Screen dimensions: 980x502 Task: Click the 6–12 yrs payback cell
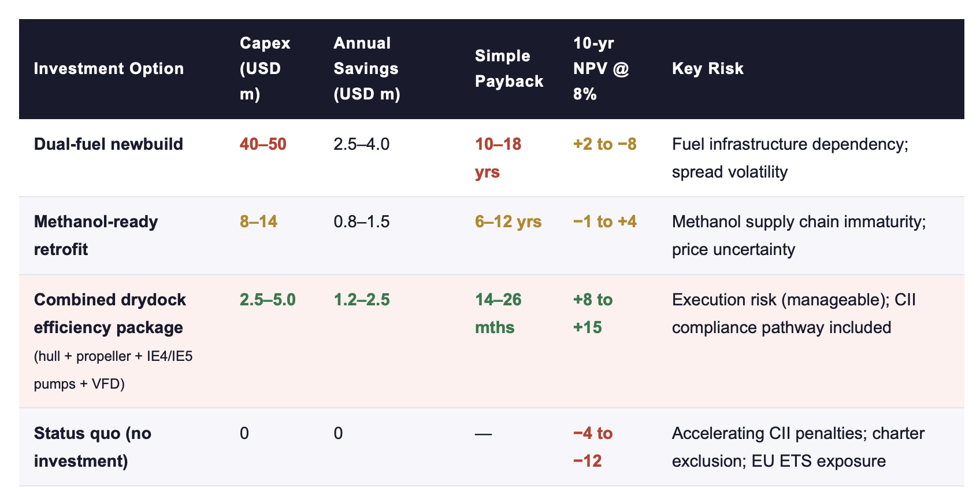[508, 222]
